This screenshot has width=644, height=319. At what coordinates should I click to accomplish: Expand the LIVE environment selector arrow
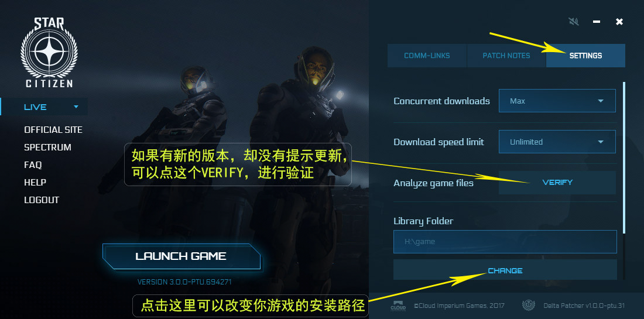pyautogui.click(x=76, y=107)
